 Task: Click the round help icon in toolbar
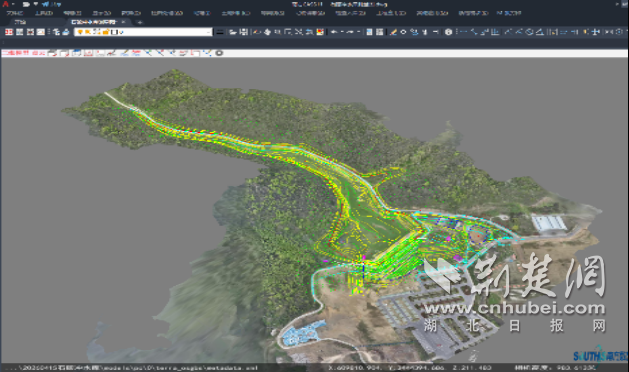[x=448, y=32]
